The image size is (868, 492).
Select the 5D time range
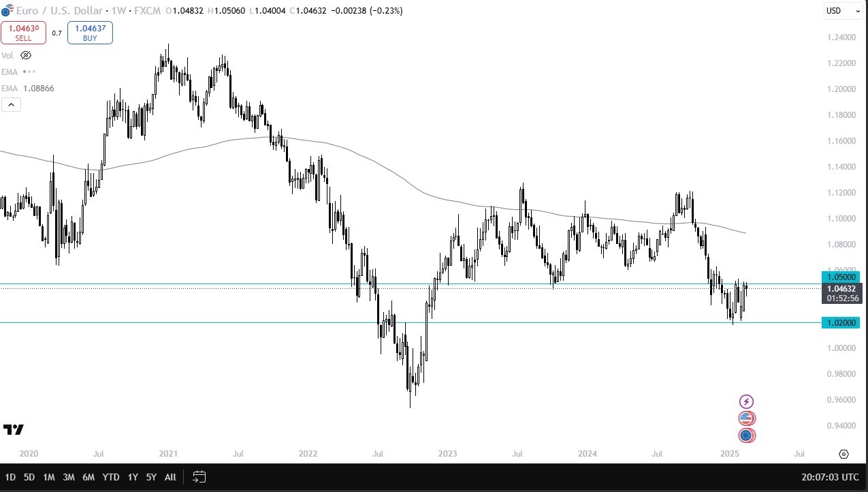[29, 477]
